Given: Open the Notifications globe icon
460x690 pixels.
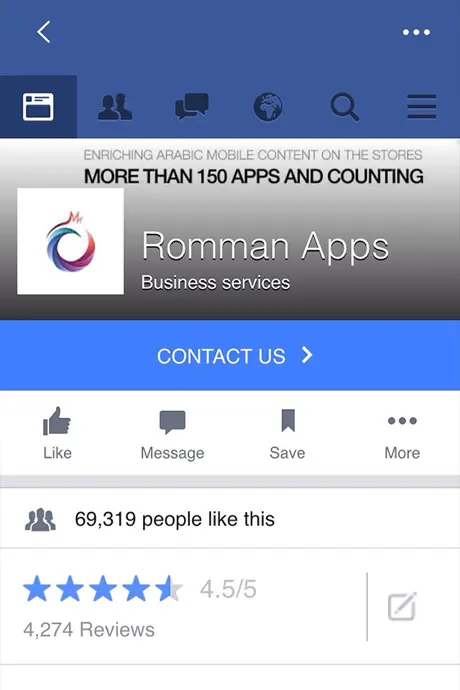Looking at the screenshot, I should click(268, 106).
